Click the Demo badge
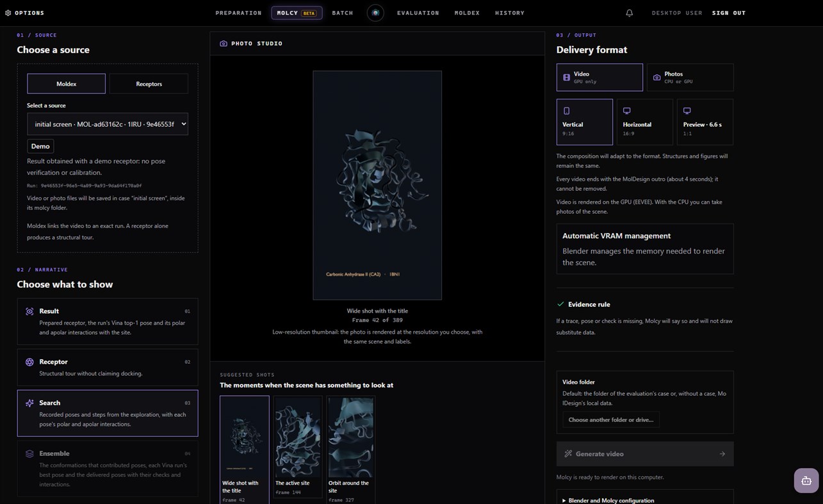Screen dimensions: 823x504 point(40,146)
